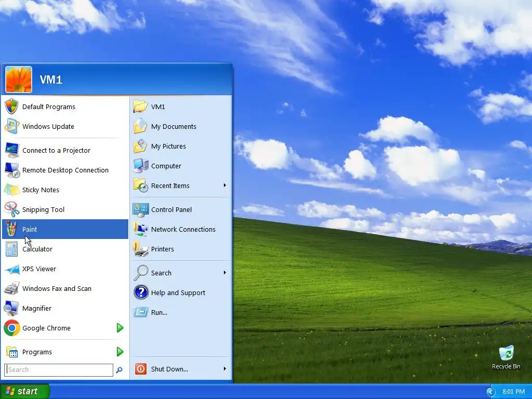Viewport: 532px width, 399px height.
Task: Select the My Documents label
Action: [174, 127]
